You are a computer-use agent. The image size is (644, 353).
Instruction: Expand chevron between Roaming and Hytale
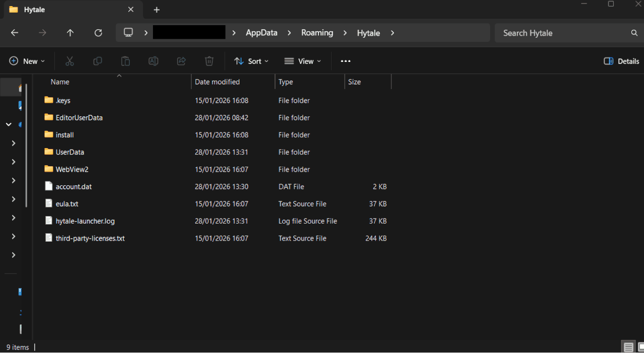pyautogui.click(x=345, y=33)
